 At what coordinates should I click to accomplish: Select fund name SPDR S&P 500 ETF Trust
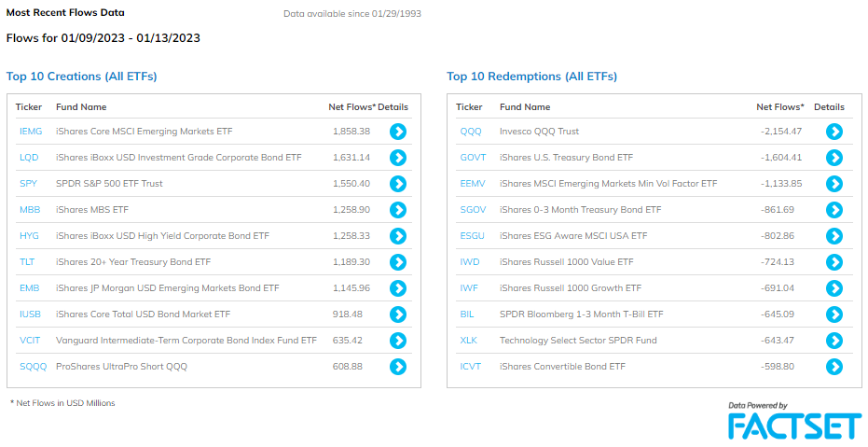coord(109,183)
